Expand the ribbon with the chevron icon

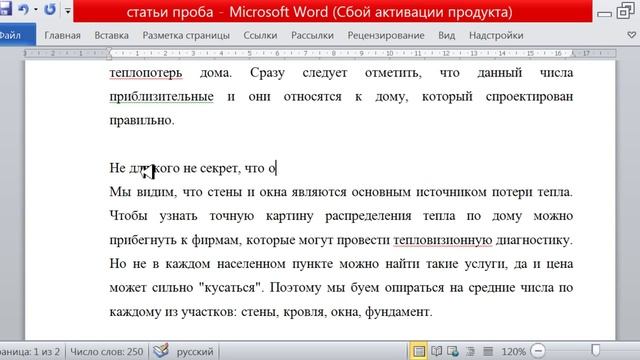click(631, 36)
